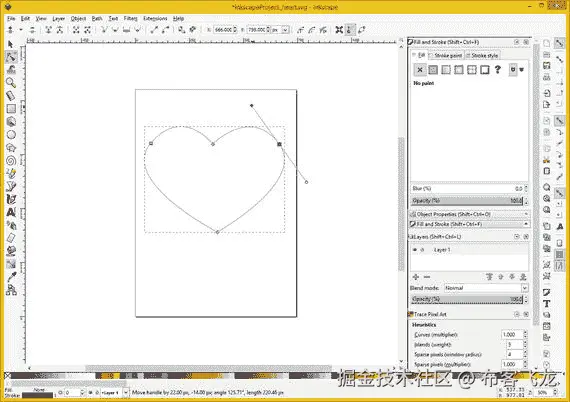570x402 pixels.
Task: Set fill to Linear gradient
Action: [x=446, y=70]
